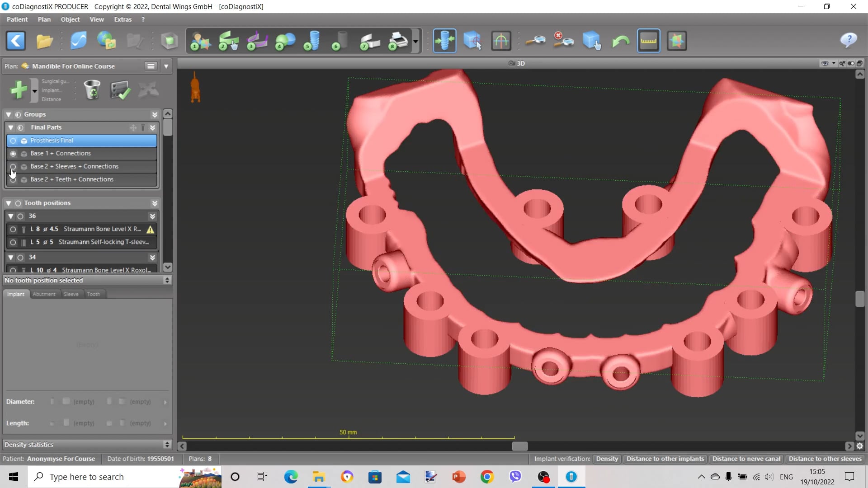Open the Extras menu
This screenshot has height=488, width=868.
pos(122,19)
